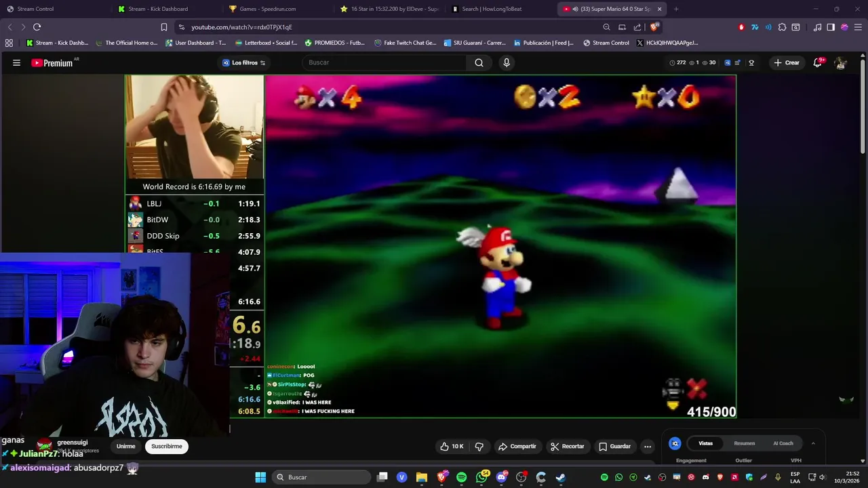The image size is (868, 488).
Task: Open the YouTube account avatar menu
Action: point(841,62)
